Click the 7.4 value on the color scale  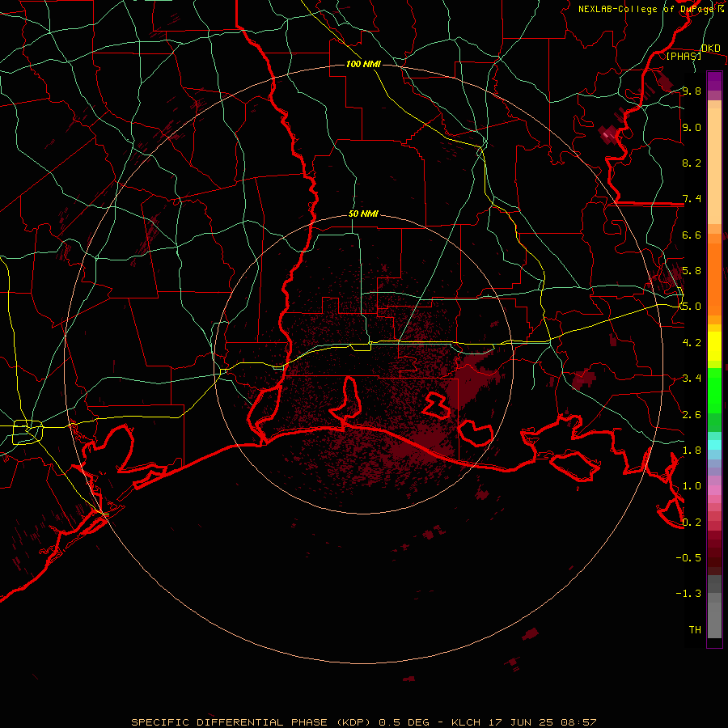coord(692,199)
